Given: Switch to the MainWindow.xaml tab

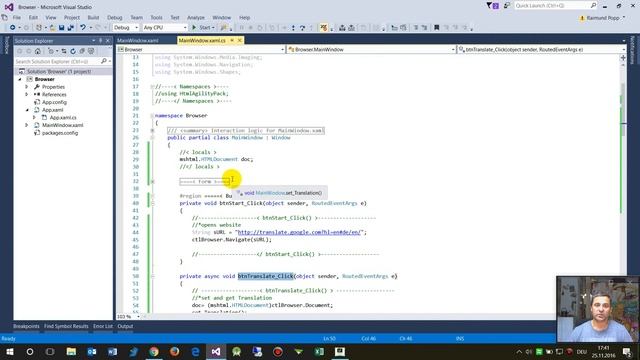Looking at the screenshot, I should pyautogui.click(x=138, y=40).
